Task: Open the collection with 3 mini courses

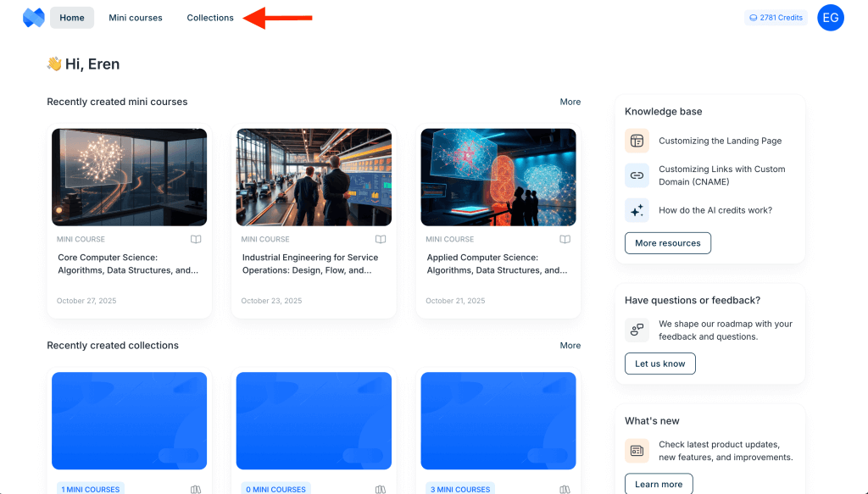Action: [x=498, y=420]
